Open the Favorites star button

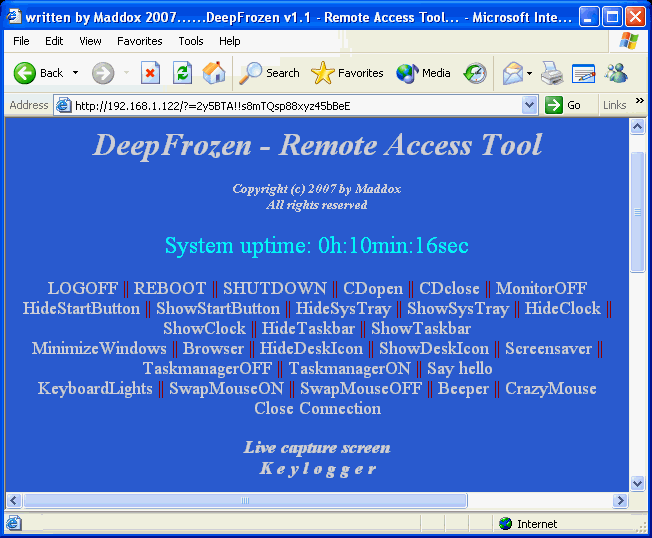(x=348, y=73)
